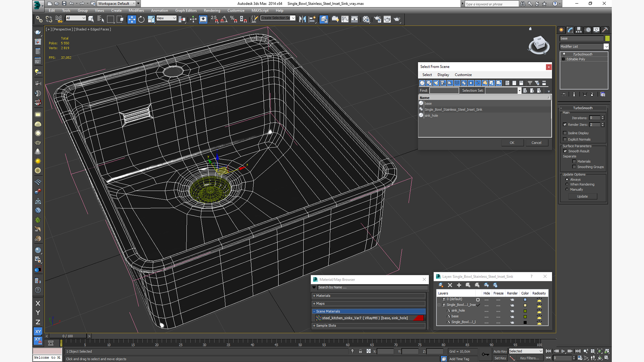Image resolution: width=644 pixels, height=362 pixels.
Task: Click Key Filters button
Action: [530, 358]
